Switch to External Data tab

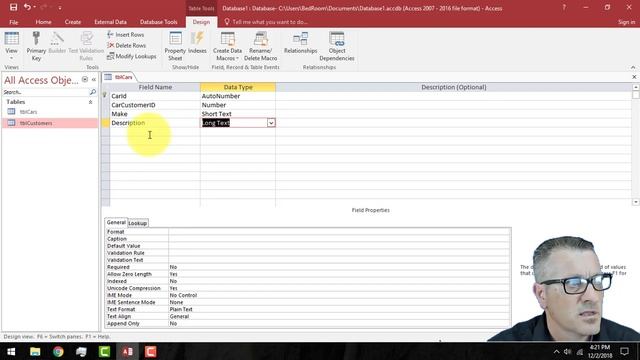click(110, 22)
